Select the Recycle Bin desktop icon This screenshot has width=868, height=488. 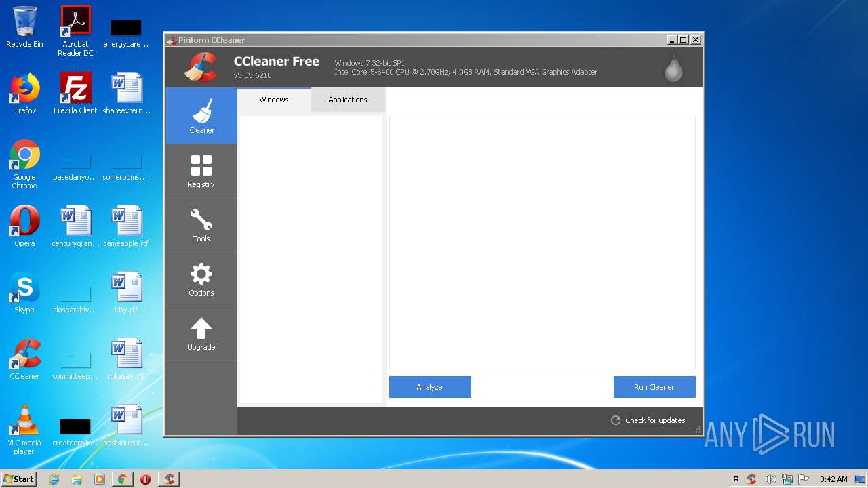click(24, 28)
